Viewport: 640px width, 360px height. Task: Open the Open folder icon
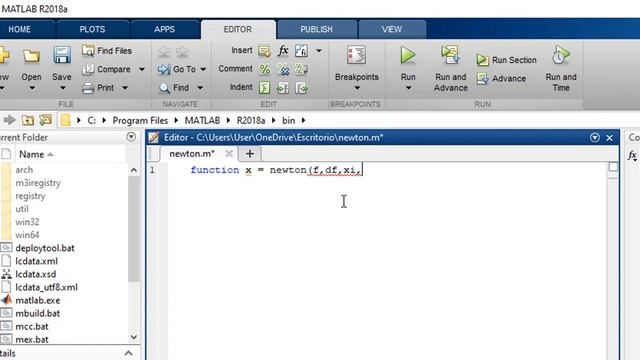click(31, 56)
